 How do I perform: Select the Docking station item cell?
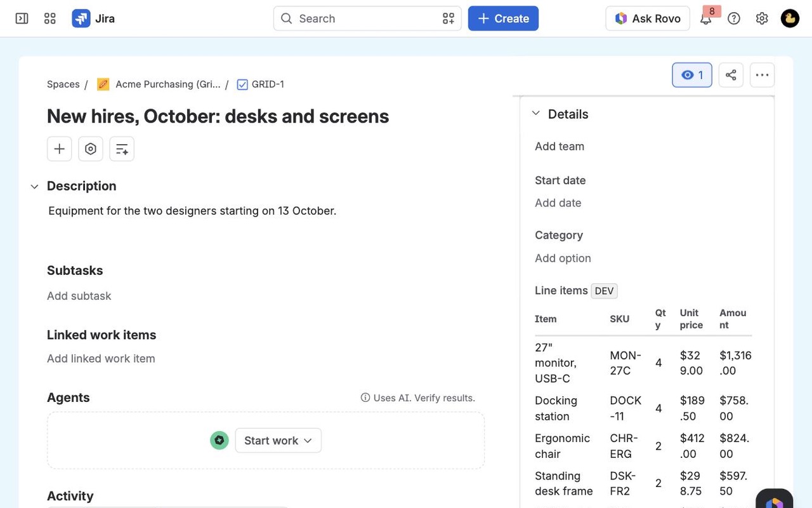pos(556,408)
